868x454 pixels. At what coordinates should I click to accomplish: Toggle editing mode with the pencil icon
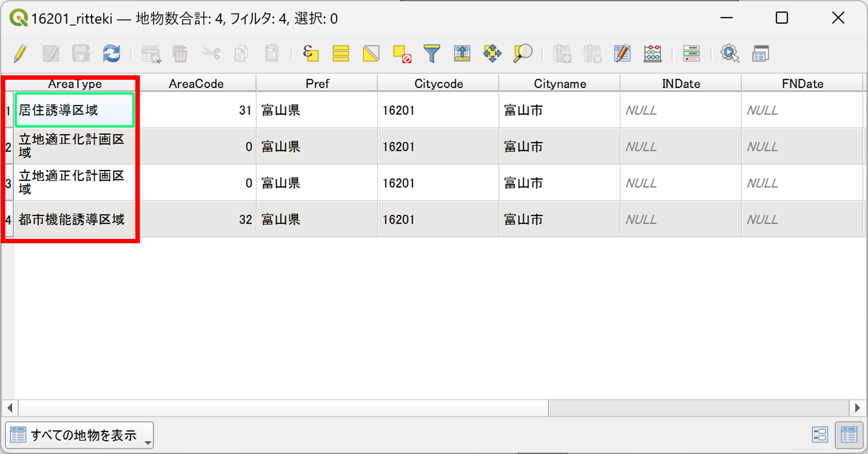[20, 54]
